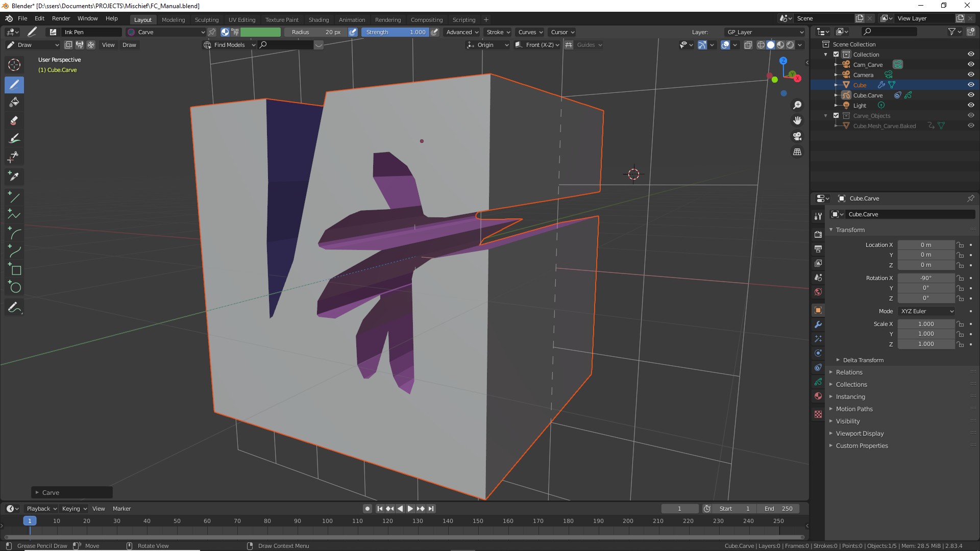Viewport: 980px width, 551px height.
Task: Select the Fill bucket tool
Action: click(x=14, y=103)
